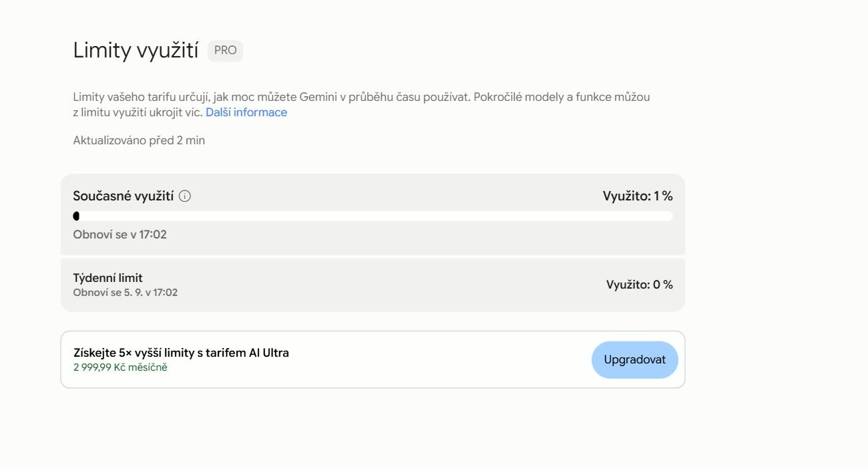Click the PRO plan badge

[x=225, y=51]
